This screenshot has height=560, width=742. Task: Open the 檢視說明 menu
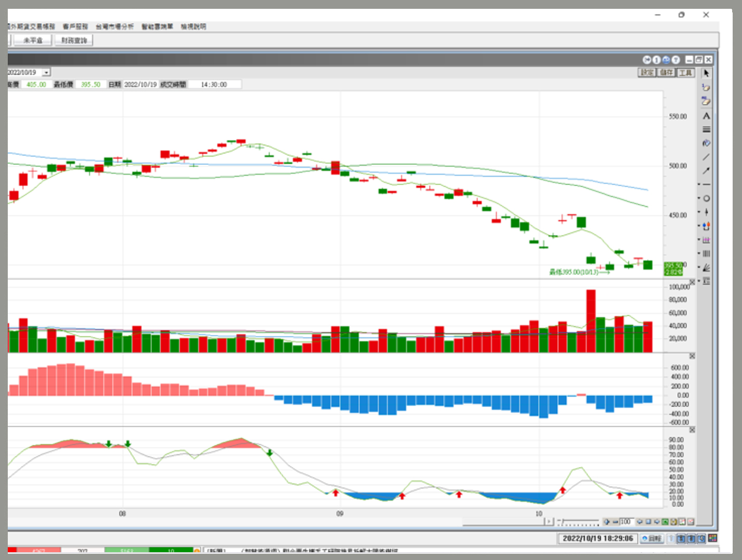[x=194, y=26]
